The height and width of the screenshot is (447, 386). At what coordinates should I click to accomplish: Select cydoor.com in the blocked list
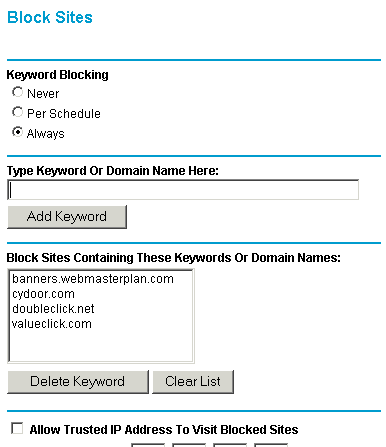[43, 294]
